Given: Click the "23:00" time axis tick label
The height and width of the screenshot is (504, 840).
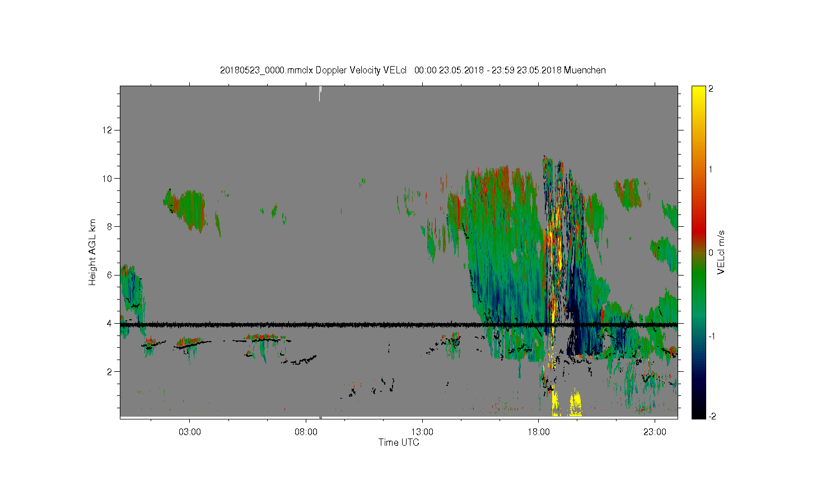Looking at the screenshot, I should [x=655, y=432].
